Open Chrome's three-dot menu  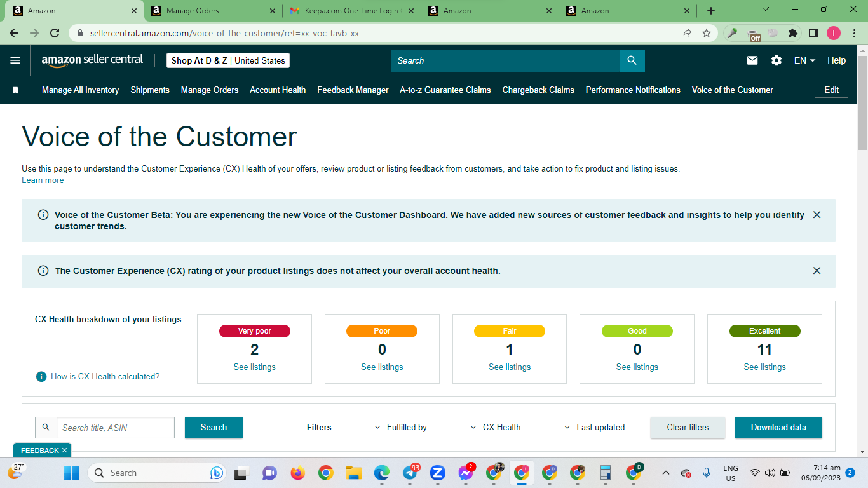(x=854, y=33)
